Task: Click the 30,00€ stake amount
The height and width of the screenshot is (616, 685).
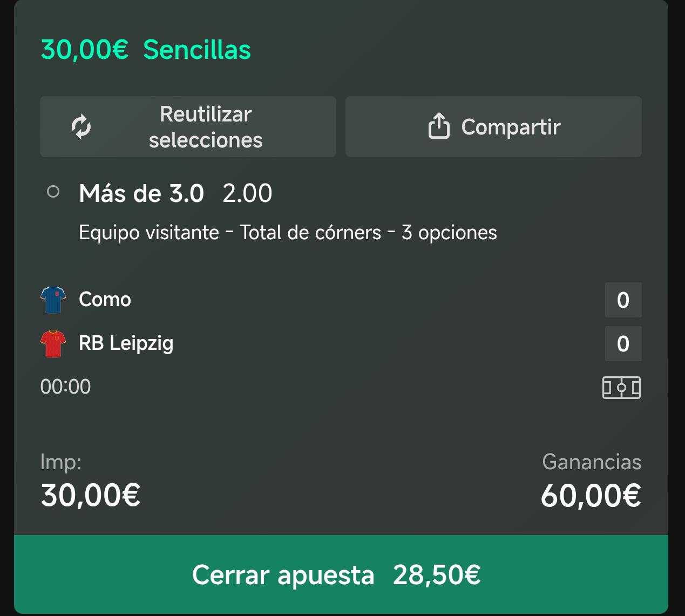Action: [91, 495]
